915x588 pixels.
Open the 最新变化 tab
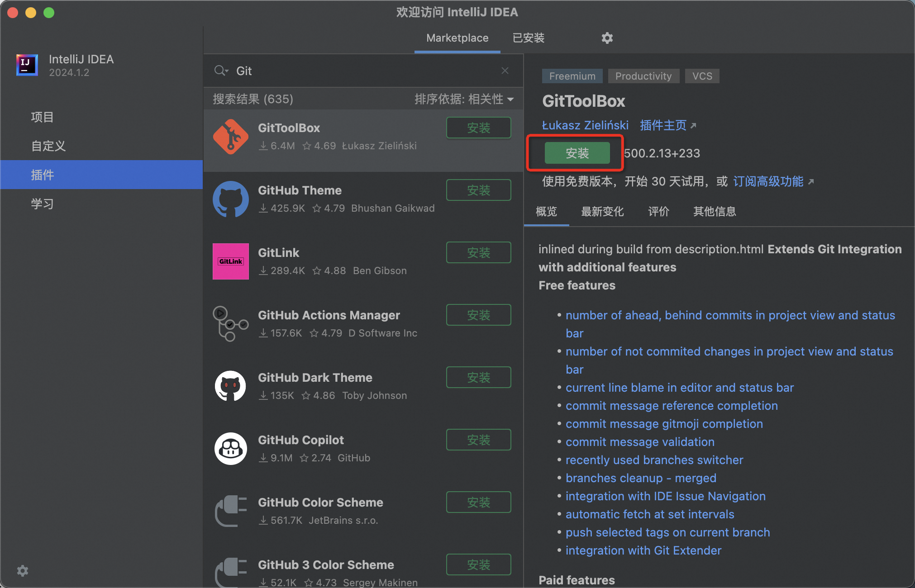coord(602,211)
